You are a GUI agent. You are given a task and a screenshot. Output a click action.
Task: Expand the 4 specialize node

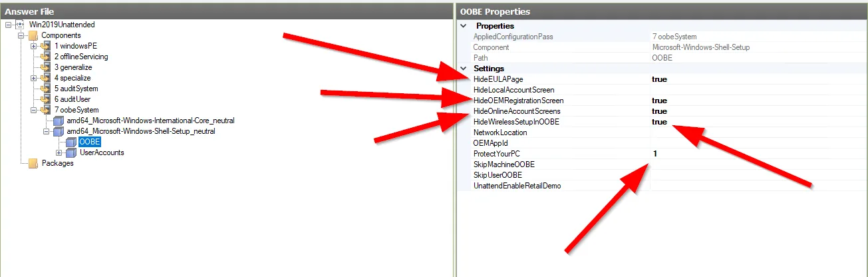33,78
